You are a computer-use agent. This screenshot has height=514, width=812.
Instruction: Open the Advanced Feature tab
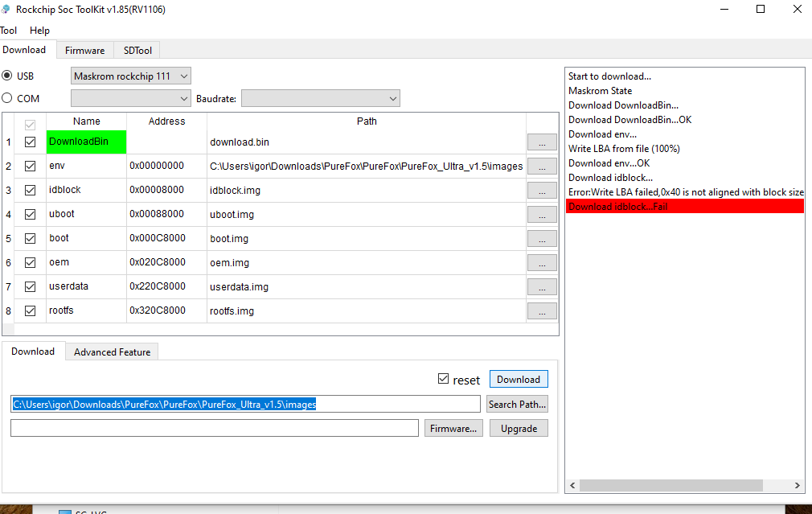click(x=112, y=352)
